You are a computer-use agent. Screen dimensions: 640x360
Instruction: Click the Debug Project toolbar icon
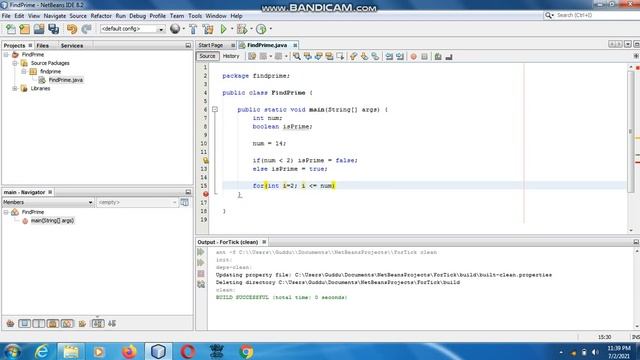tap(242, 29)
